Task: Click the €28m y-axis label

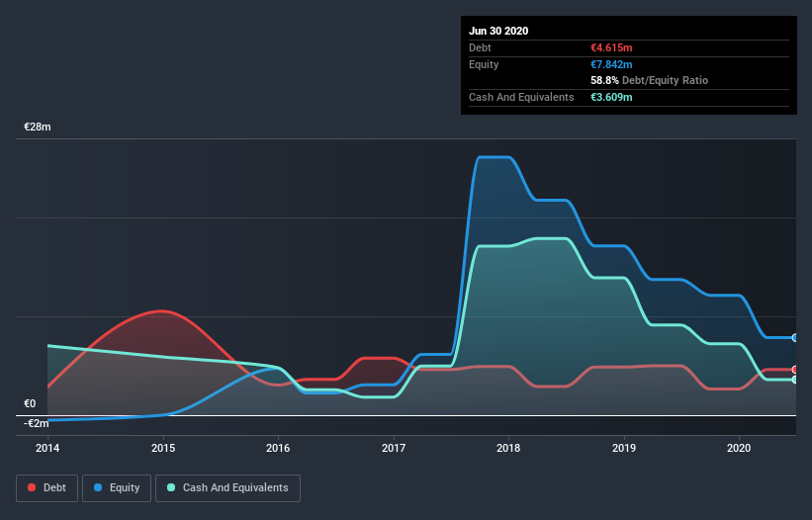Action: [38, 127]
